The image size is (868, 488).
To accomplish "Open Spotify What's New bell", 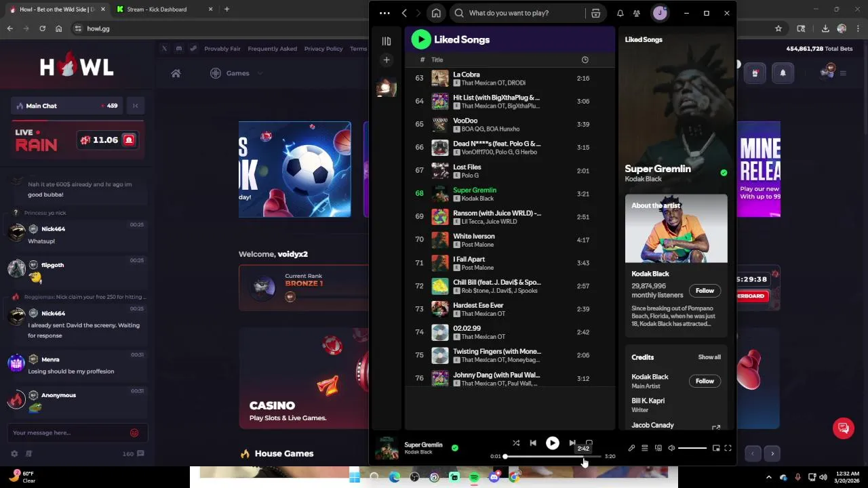I will tap(620, 13).
